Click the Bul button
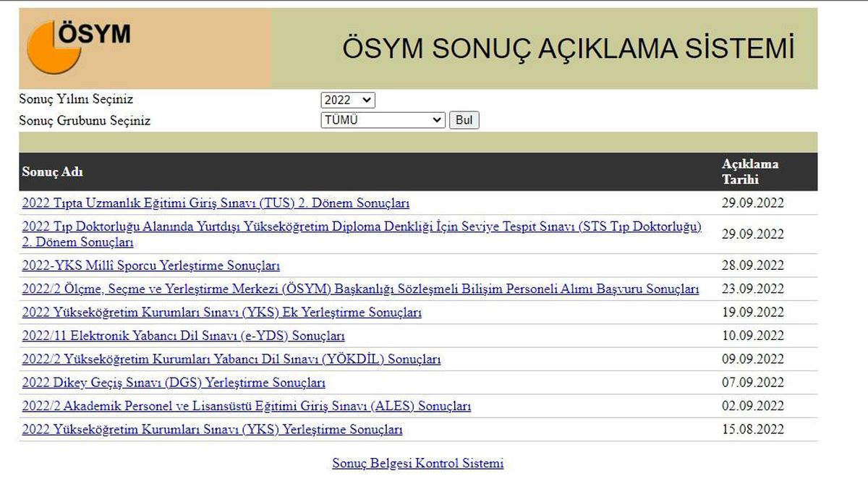Screen dimensions: 868x497 [x=464, y=120]
